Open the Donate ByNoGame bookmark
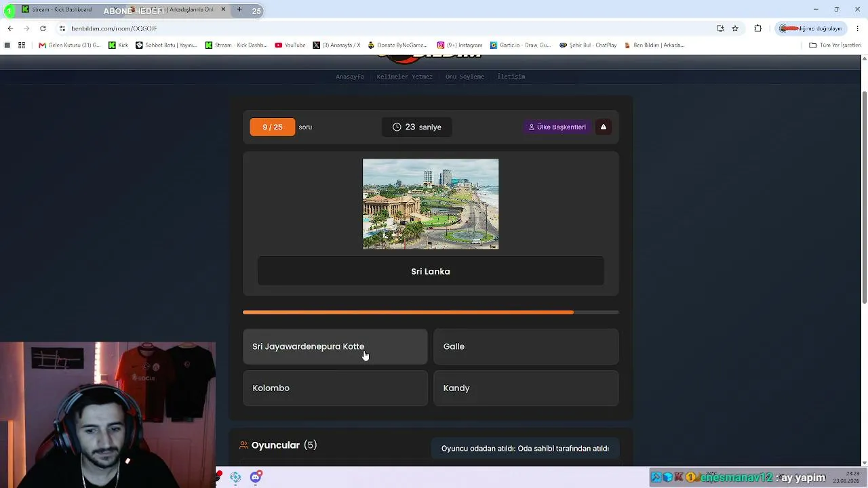The image size is (868, 488). (x=397, y=45)
